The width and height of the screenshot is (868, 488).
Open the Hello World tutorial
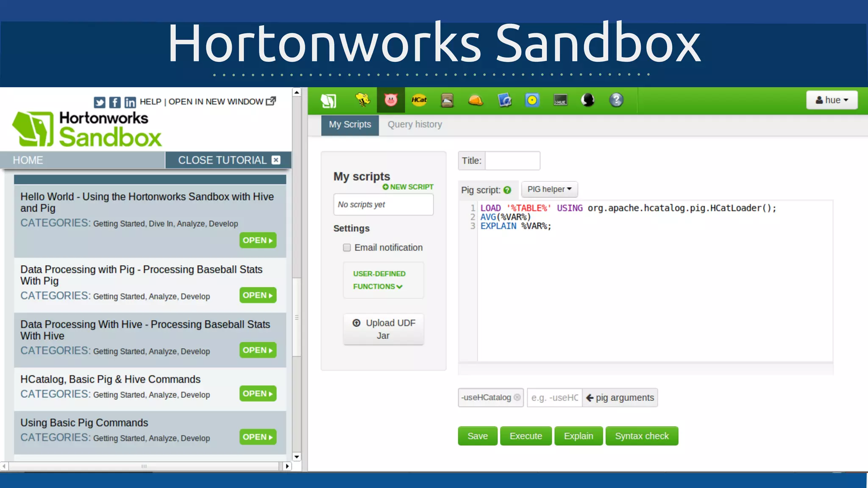[x=258, y=240]
